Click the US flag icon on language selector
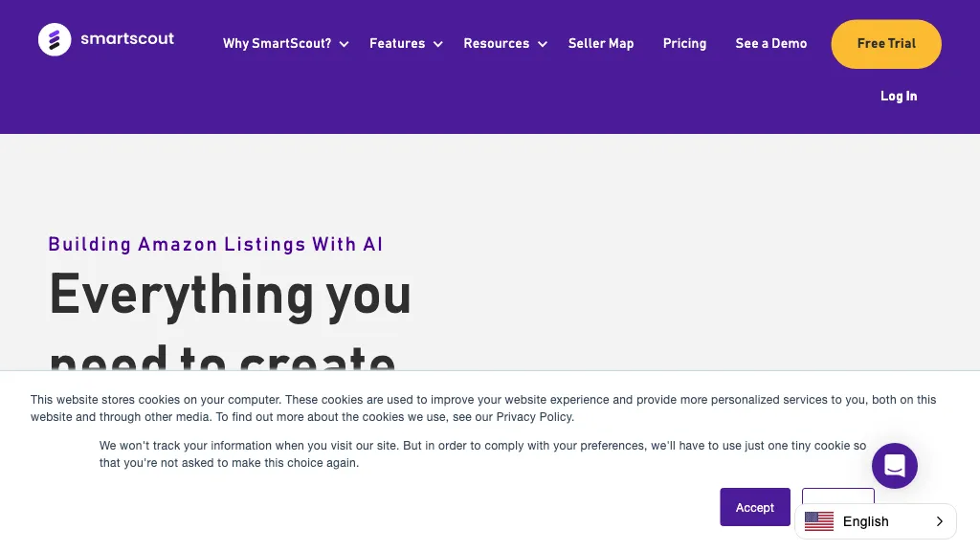This screenshot has width=980, height=551. (819, 521)
